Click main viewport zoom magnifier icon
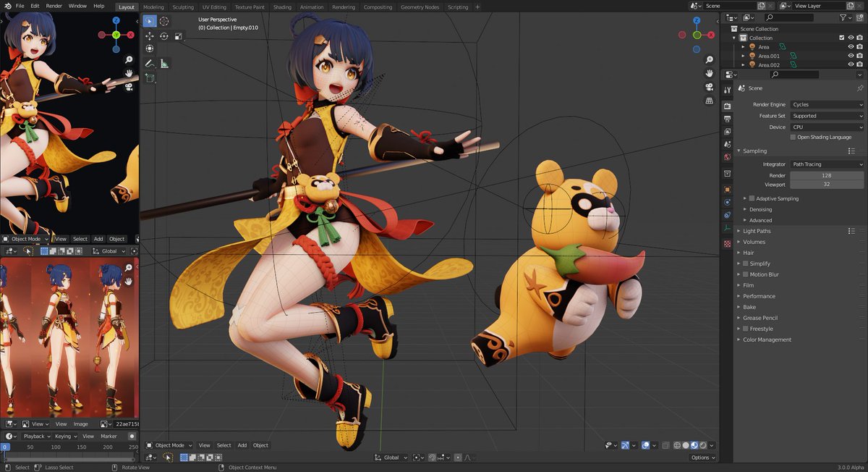Screen dimensions: 868x472 point(709,60)
